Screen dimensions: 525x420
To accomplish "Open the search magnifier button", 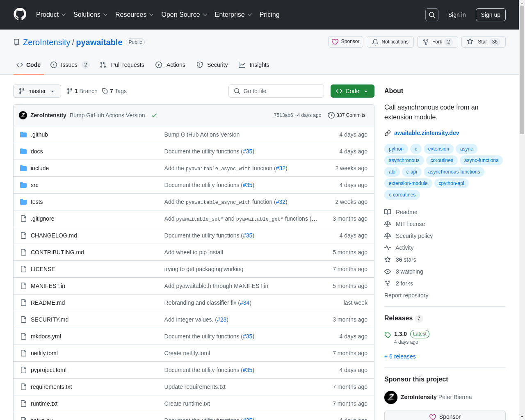I will 432,15.
